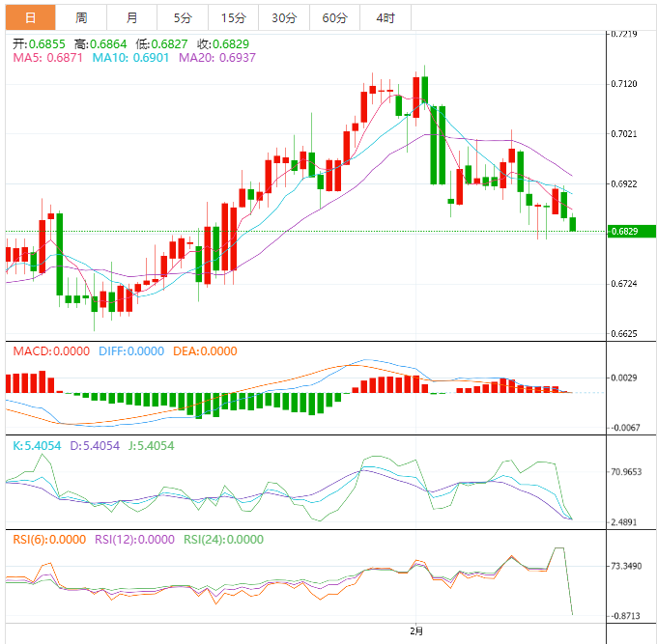Click the 高:0.6864 high price value
Viewport: 657px width, 644px height.
coord(100,44)
